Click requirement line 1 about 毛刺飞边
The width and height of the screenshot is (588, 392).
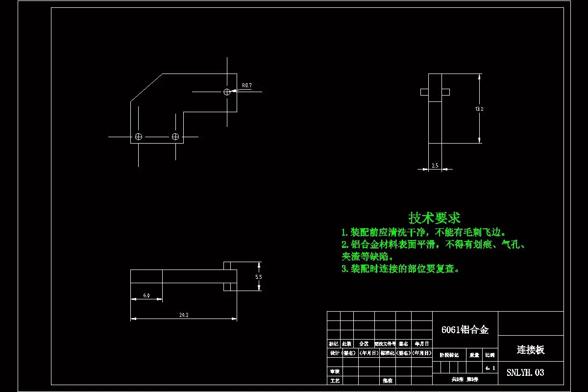(x=424, y=232)
